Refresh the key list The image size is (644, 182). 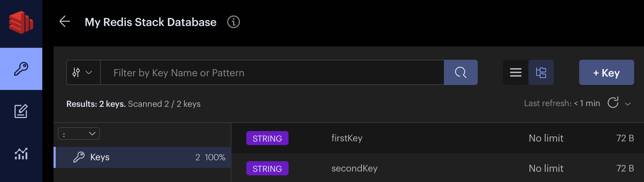[x=613, y=103]
